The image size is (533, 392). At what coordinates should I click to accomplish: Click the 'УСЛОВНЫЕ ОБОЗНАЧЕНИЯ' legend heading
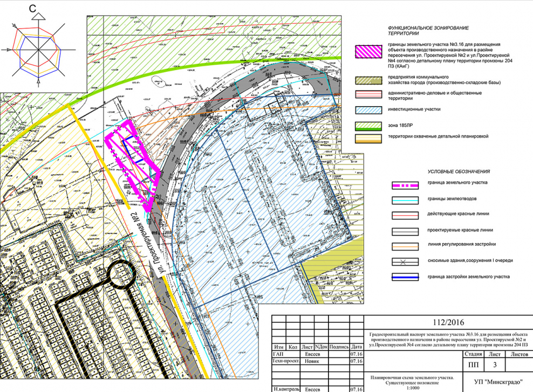coord(459,171)
